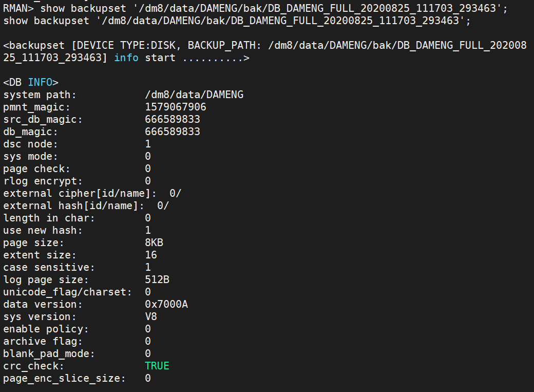This screenshot has height=392, width=534.
Task: Click the "external cipher[id/name]" label
Action: (x=80, y=193)
